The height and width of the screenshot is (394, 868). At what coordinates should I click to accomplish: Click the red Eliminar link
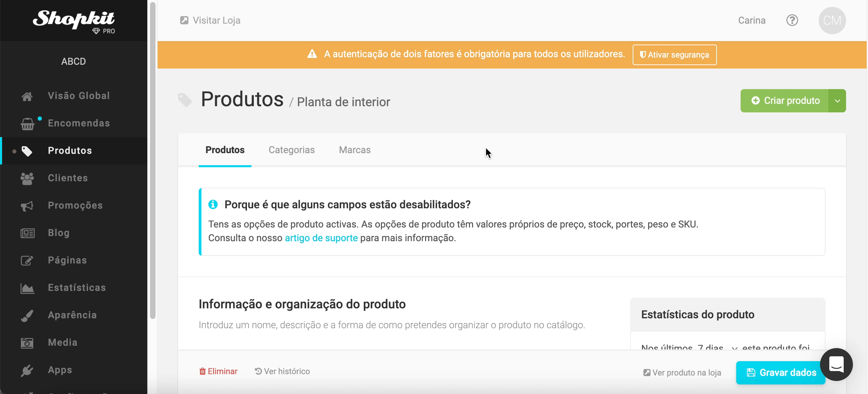click(x=219, y=371)
